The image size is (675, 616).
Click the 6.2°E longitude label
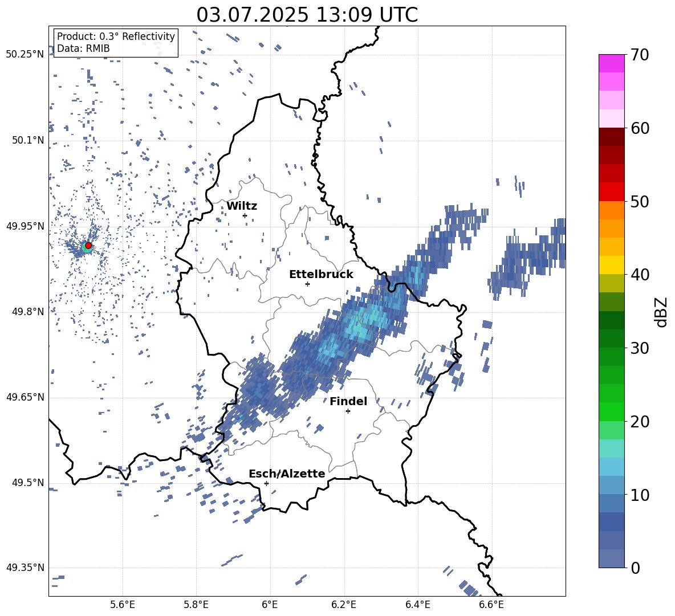[344, 605]
